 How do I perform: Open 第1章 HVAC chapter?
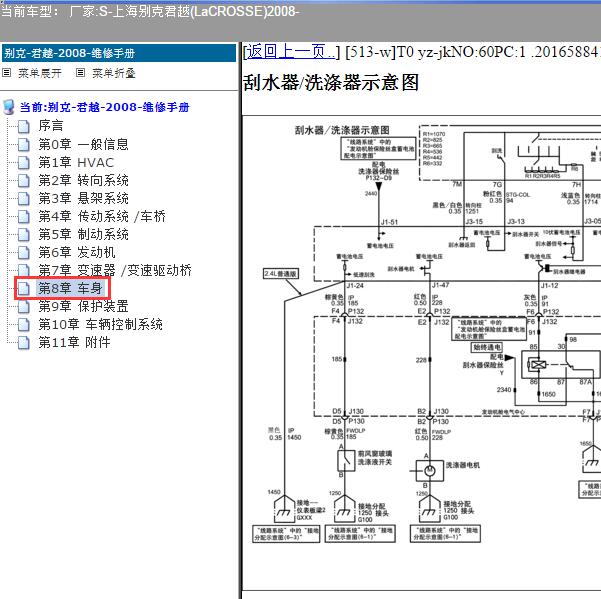(x=76, y=162)
